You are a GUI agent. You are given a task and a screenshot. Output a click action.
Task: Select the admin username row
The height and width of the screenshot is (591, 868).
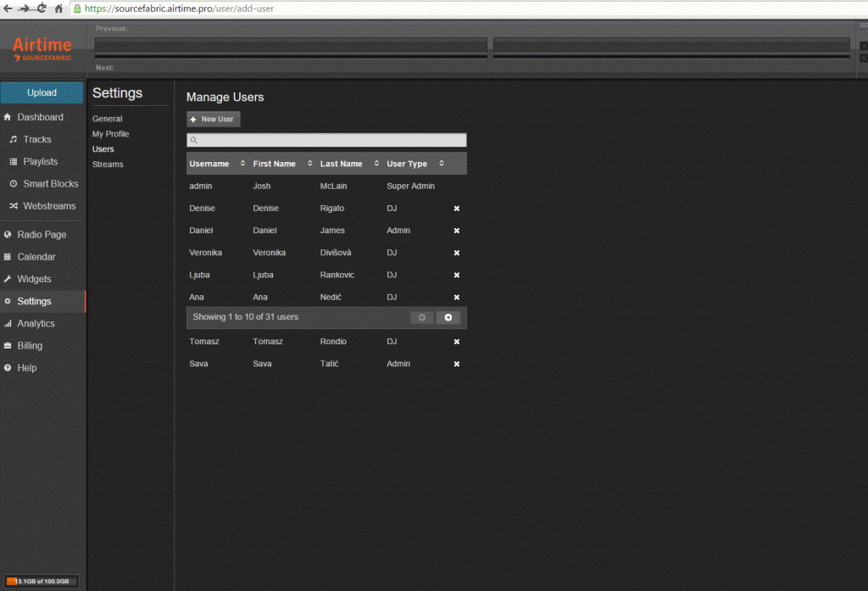tap(326, 186)
